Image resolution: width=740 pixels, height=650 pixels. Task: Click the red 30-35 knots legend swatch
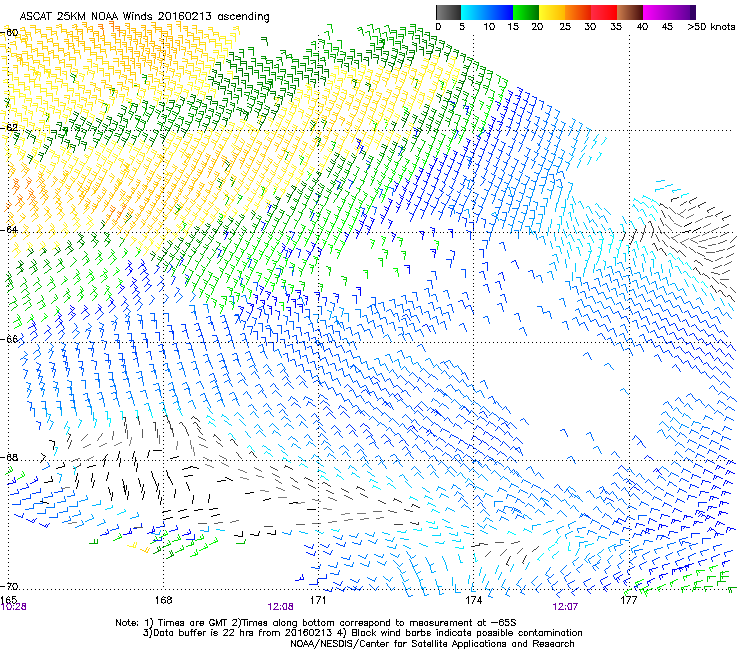[x=604, y=12]
